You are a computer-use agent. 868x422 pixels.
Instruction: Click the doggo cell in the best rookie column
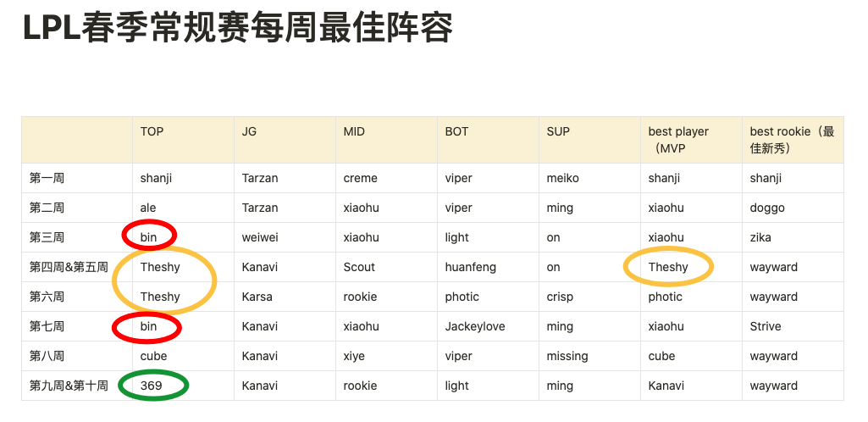pos(767,208)
